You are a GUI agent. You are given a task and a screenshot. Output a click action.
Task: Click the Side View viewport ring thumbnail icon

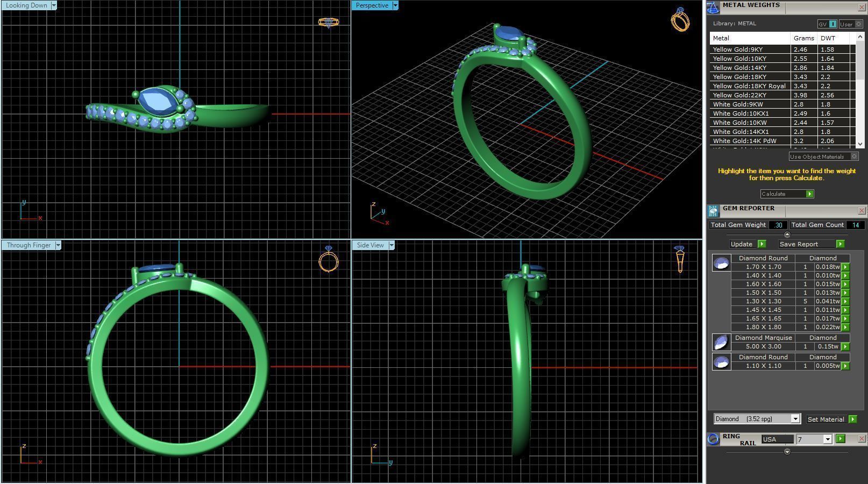680,259
